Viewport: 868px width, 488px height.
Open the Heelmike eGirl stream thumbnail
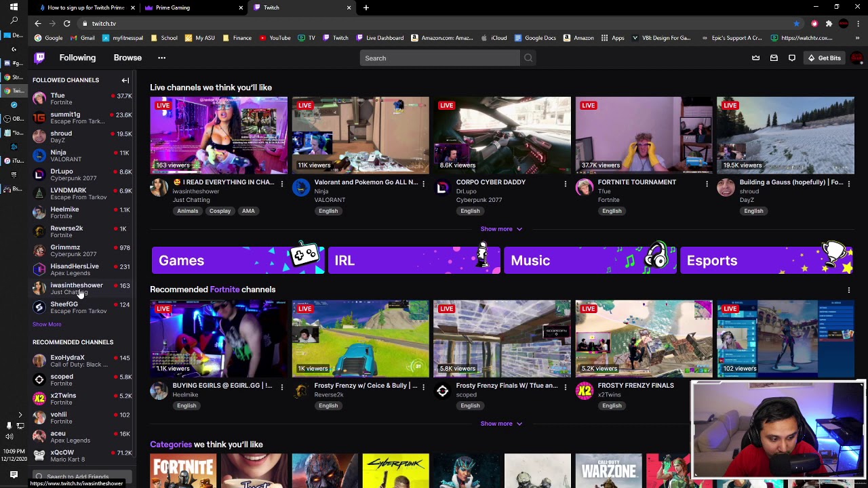coord(218,338)
